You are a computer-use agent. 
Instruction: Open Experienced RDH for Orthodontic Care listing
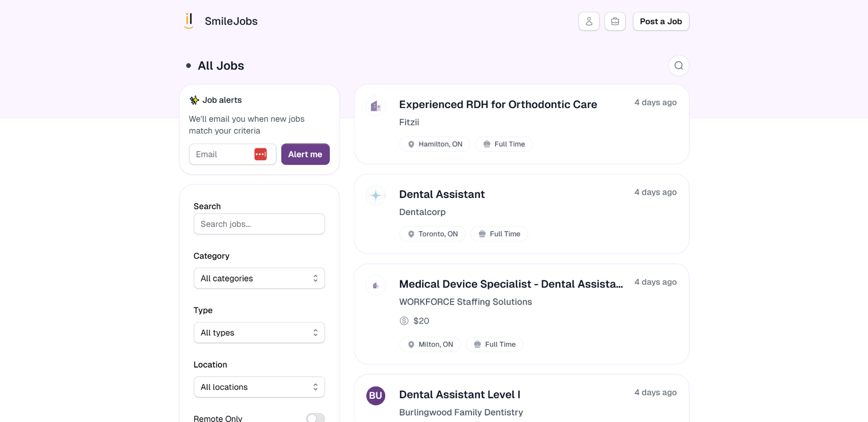498,105
